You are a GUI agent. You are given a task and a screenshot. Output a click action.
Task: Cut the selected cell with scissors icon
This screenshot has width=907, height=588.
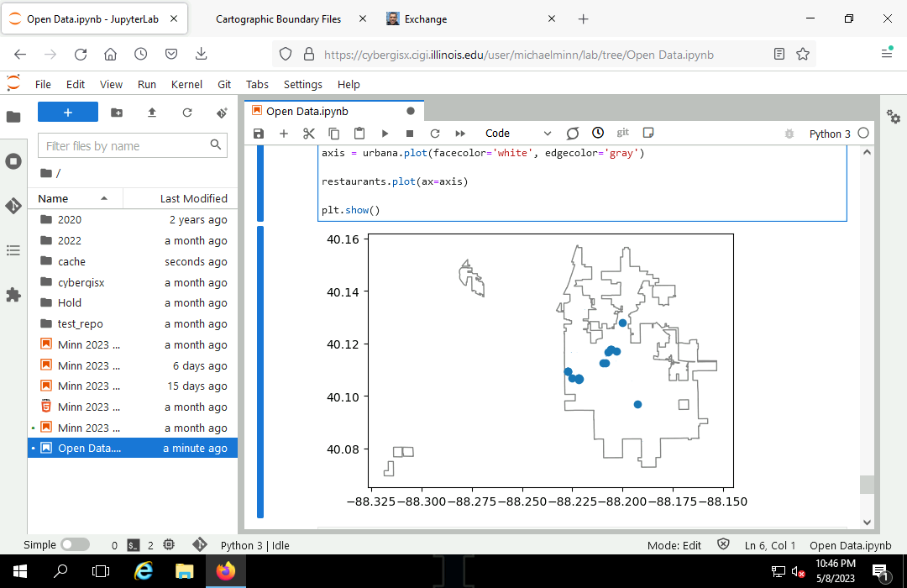(308, 134)
